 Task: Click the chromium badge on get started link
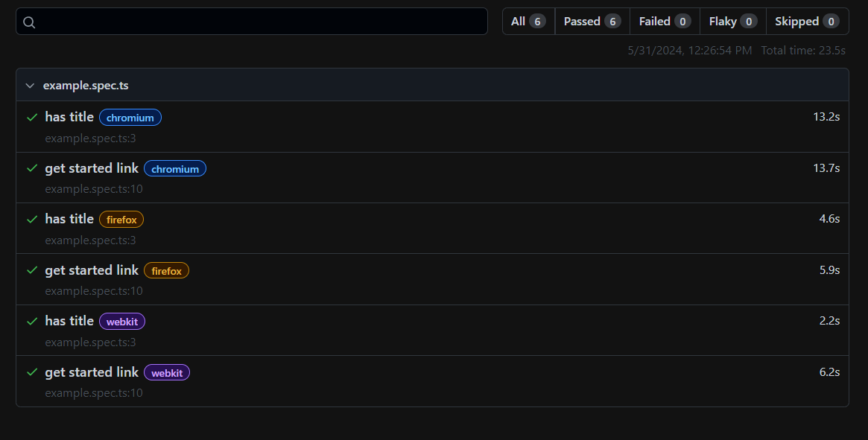tap(175, 169)
